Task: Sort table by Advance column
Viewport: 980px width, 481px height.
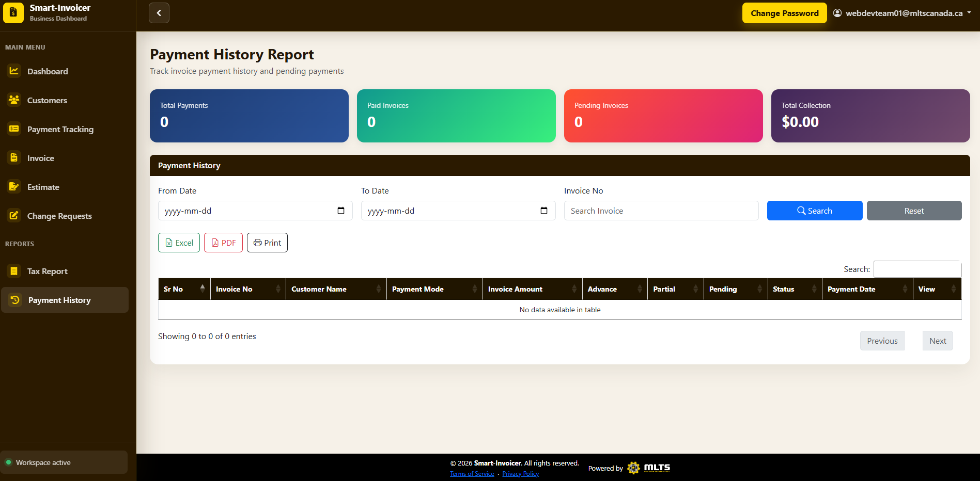Action: click(615, 289)
